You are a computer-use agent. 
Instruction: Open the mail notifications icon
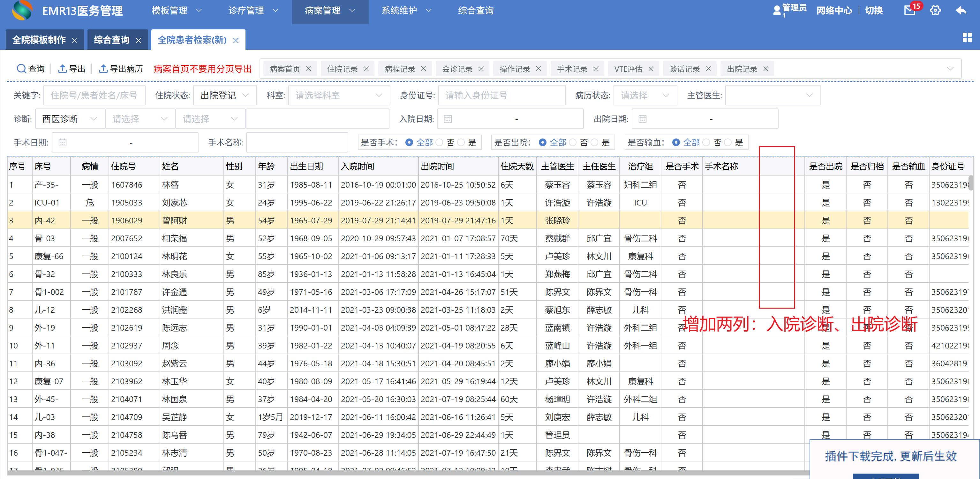coord(909,10)
